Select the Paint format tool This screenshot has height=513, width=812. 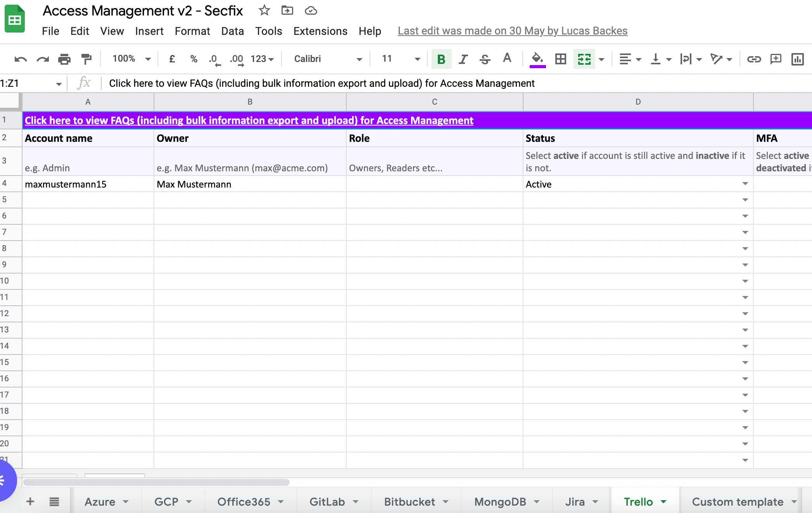[x=86, y=59]
